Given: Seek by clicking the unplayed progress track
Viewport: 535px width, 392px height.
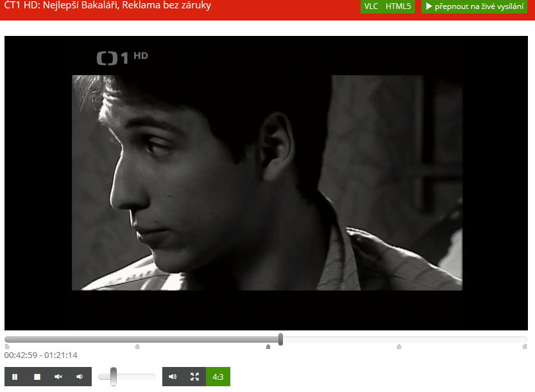Looking at the screenshot, I should pyautogui.click(x=404, y=339).
